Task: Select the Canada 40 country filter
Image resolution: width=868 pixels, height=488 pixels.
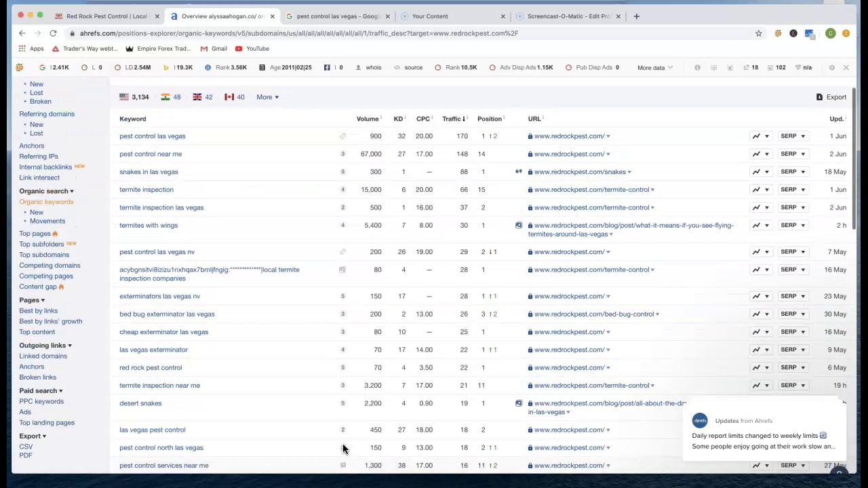Action: click(x=235, y=98)
